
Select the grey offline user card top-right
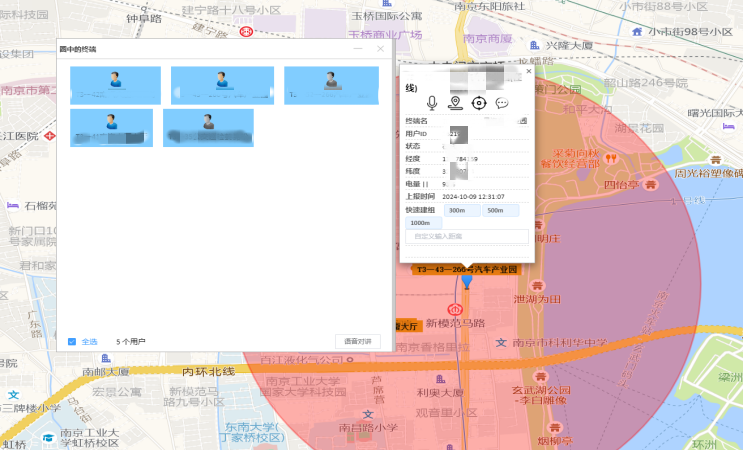pyautogui.click(x=331, y=86)
